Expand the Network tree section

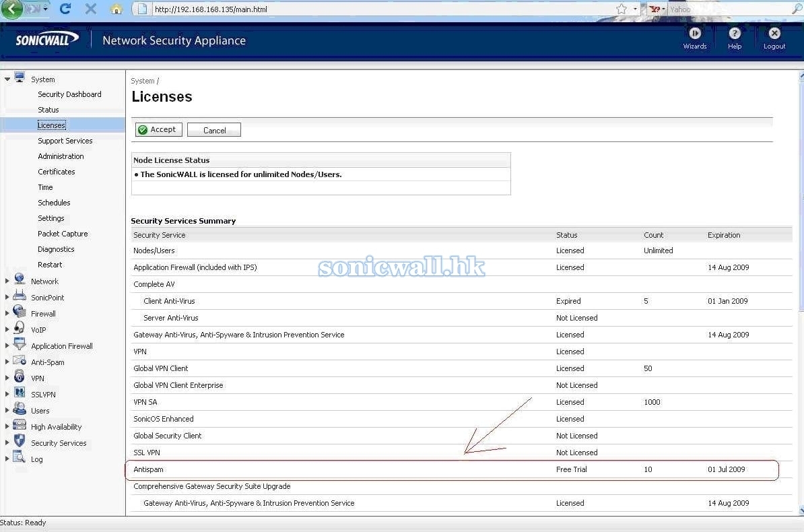pyautogui.click(x=7, y=281)
